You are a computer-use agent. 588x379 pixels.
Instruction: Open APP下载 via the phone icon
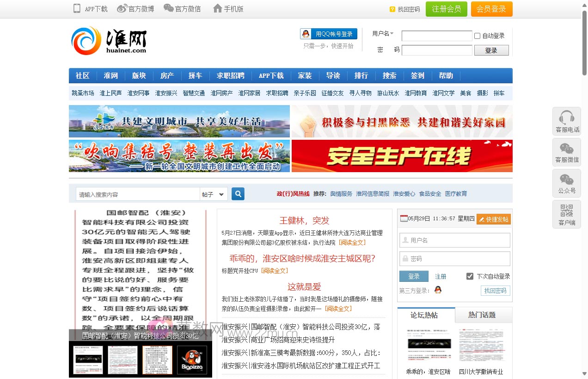[76, 8]
